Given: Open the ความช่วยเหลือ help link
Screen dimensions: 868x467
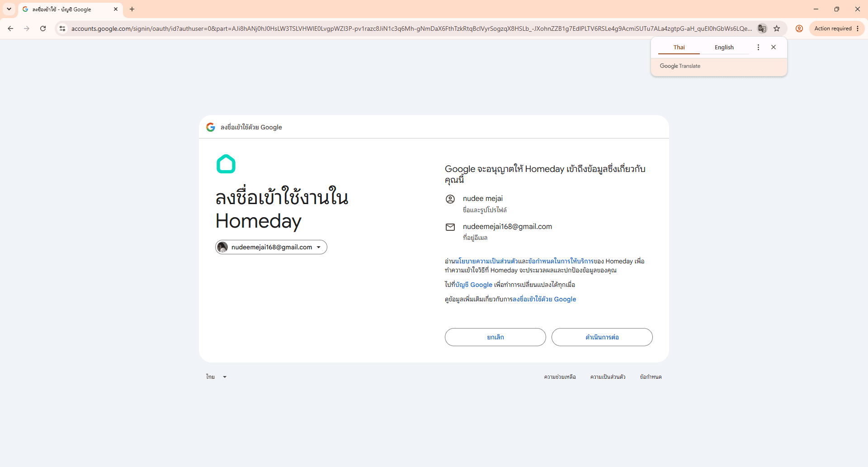Looking at the screenshot, I should coord(560,377).
